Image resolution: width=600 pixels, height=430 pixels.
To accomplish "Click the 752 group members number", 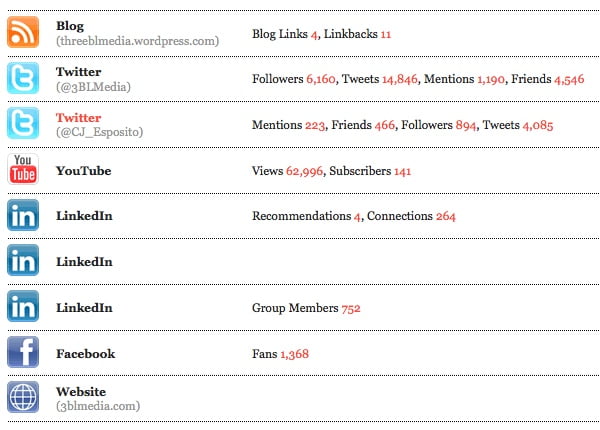I will (351, 308).
